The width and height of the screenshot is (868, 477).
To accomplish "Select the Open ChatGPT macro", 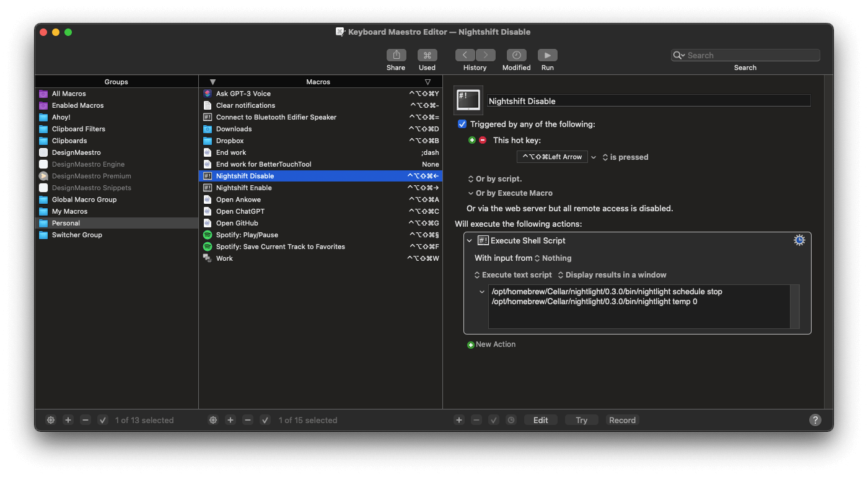I will [320, 211].
